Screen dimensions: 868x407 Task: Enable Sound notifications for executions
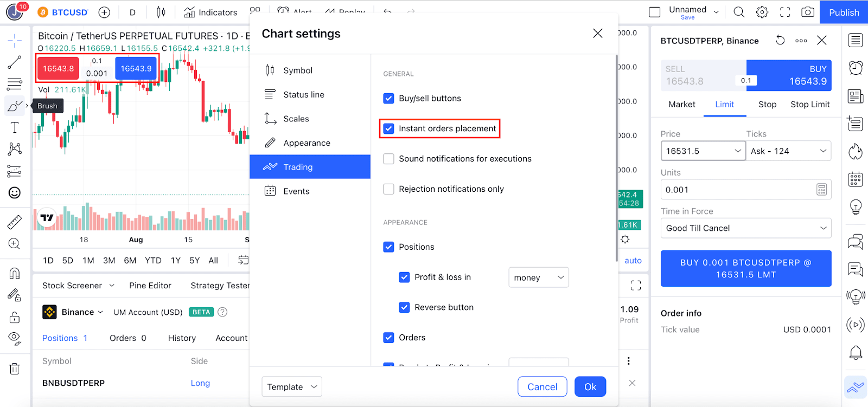[388, 159]
